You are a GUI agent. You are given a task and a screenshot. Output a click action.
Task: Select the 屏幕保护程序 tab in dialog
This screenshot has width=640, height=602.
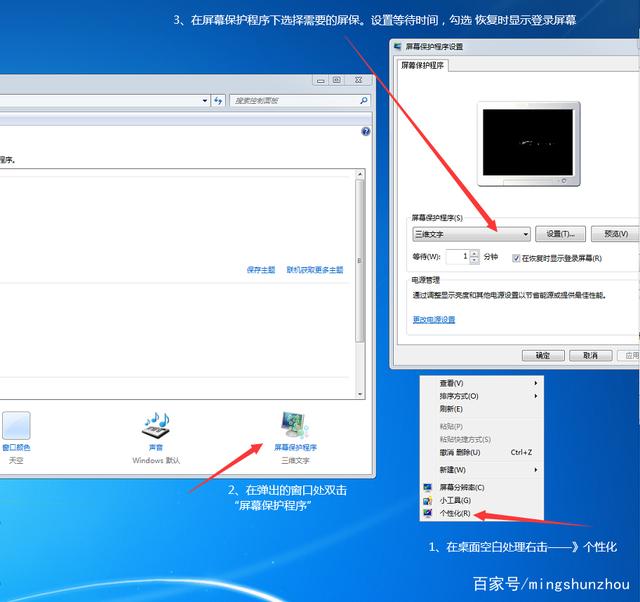pos(422,65)
